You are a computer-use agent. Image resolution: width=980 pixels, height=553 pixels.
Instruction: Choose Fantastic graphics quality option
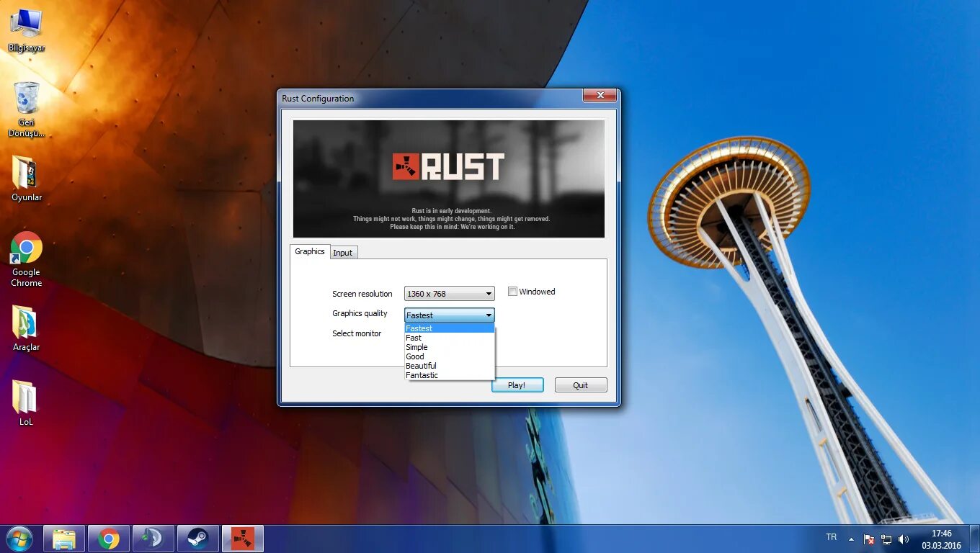coord(450,375)
